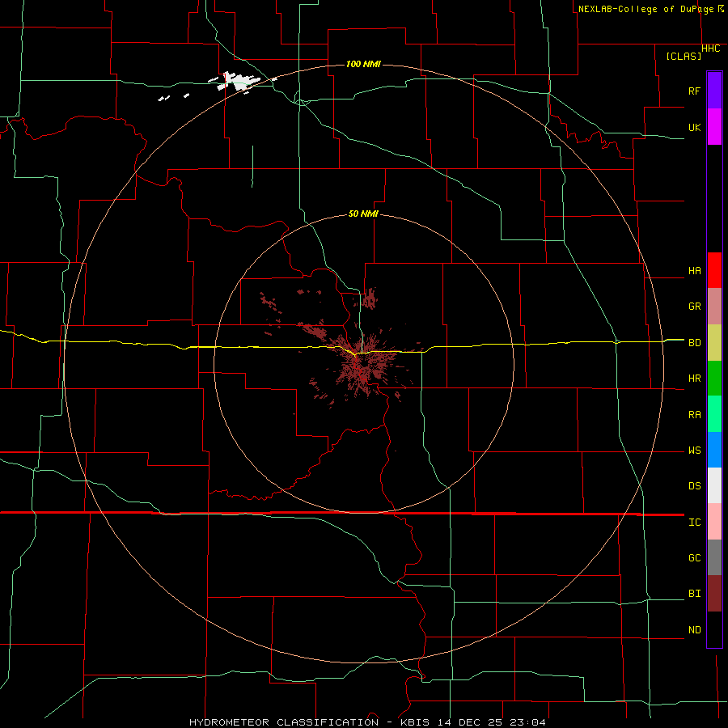Click the UK legend label
The width and height of the screenshot is (728, 728).
pos(694,127)
